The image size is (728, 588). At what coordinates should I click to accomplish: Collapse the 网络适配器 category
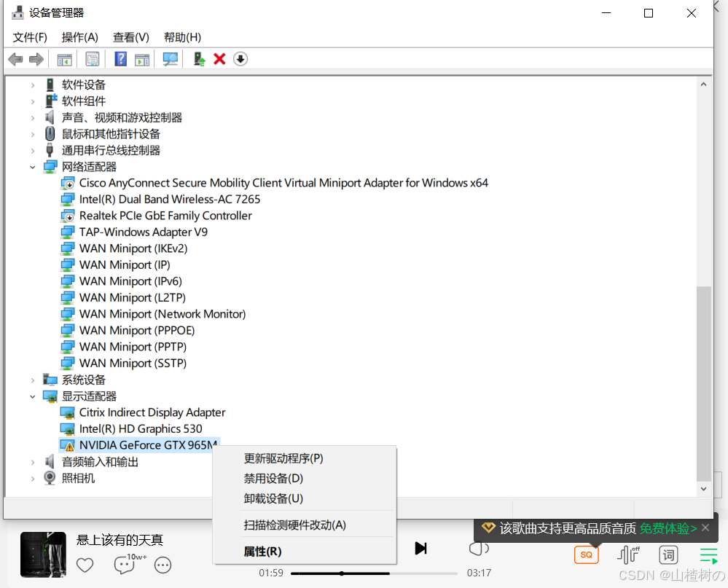pos(33,167)
